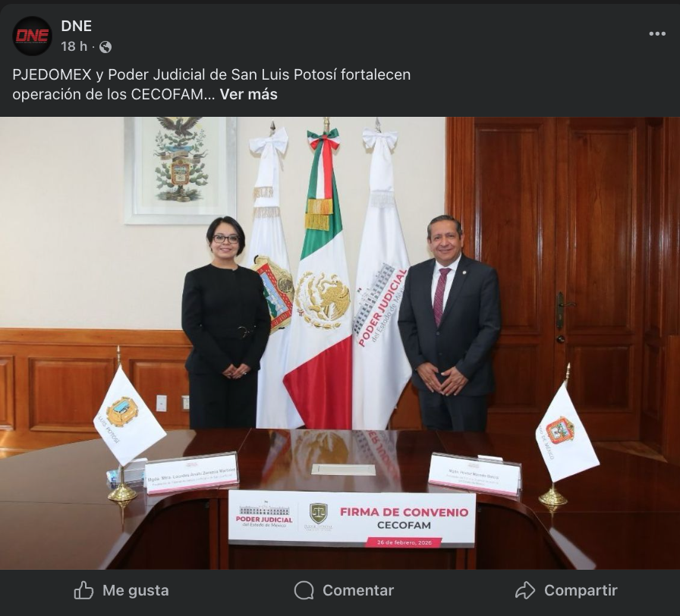This screenshot has height=616, width=680.
Task: Open the photo at the Firma de Convenio sign
Action: [351, 518]
